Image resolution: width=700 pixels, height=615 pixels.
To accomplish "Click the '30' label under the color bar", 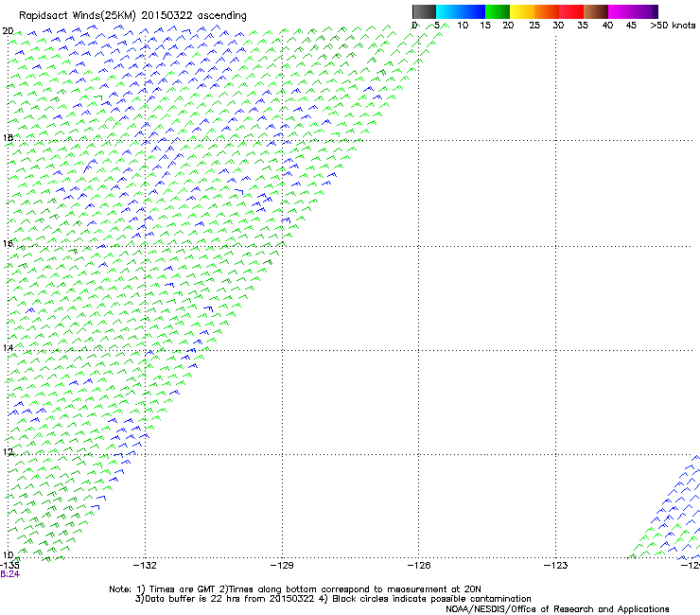I will [x=558, y=25].
